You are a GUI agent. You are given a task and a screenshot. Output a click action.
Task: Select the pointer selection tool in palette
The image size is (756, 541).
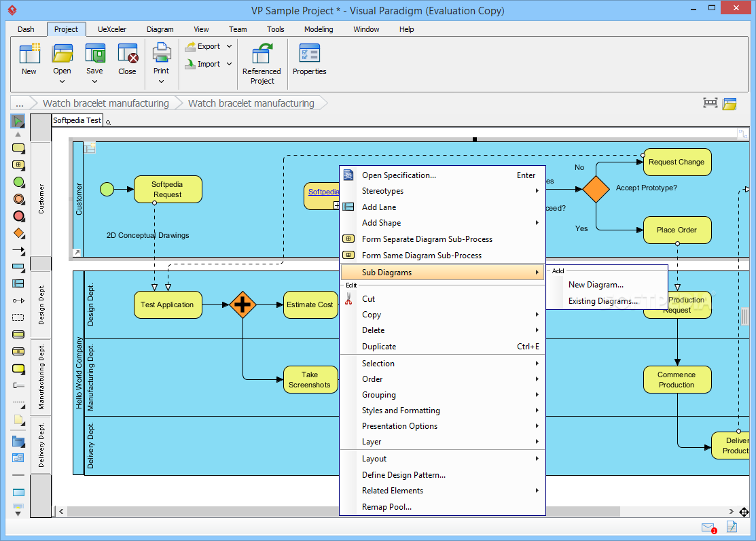click(x=18, y=121)
